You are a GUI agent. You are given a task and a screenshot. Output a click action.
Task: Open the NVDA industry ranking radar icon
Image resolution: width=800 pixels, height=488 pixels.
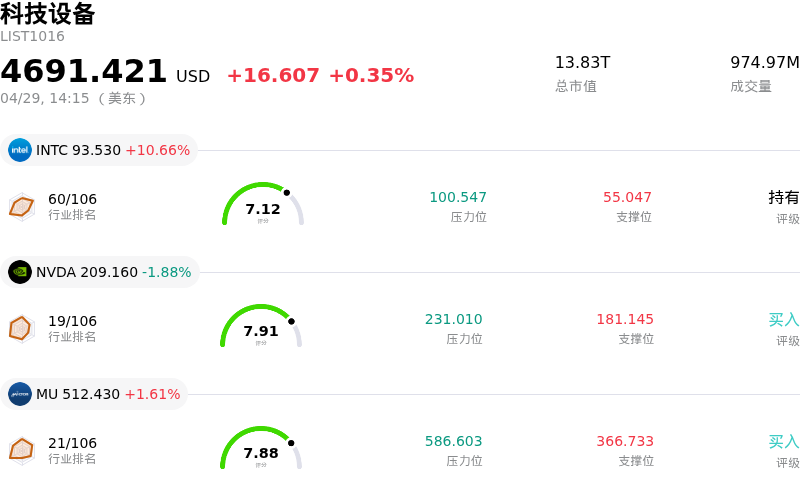[22, 328]
